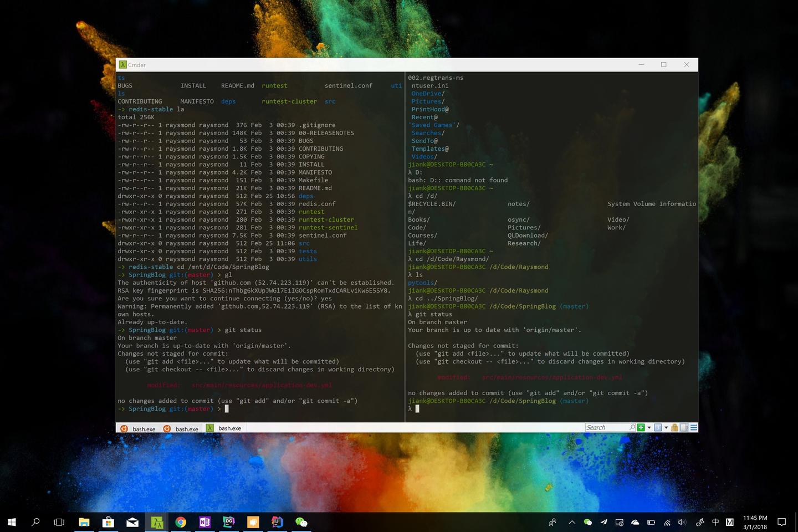This screenshot has height=532, width=798.
Task: Open IntelliJ IDEA from the taskbar
Action: point(278,522)
